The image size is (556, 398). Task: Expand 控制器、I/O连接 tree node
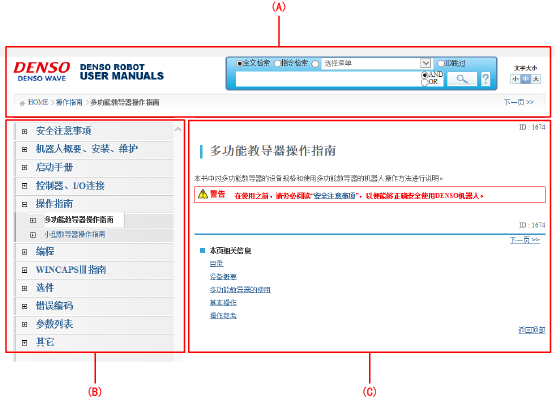(24, 186)
